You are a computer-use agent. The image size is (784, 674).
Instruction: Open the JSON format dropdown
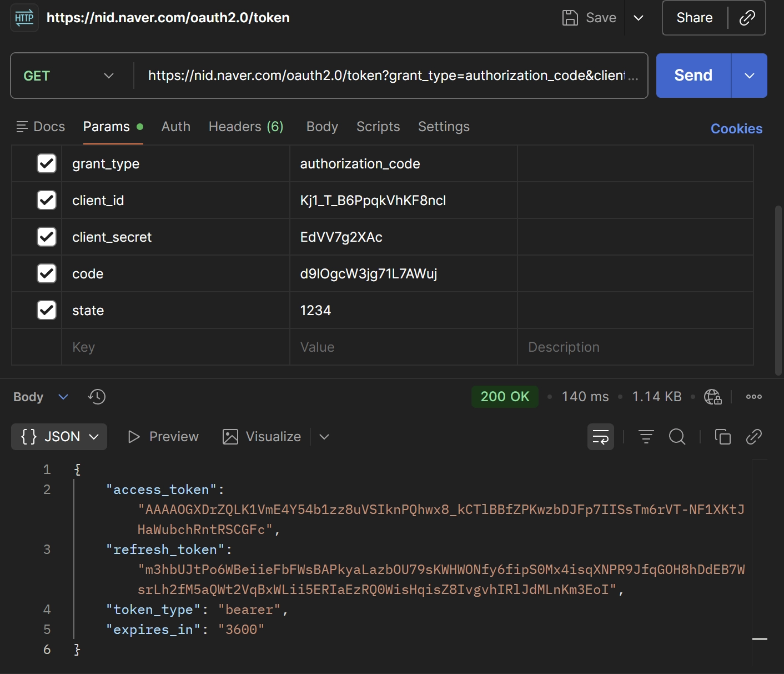[x=59, y=437]
